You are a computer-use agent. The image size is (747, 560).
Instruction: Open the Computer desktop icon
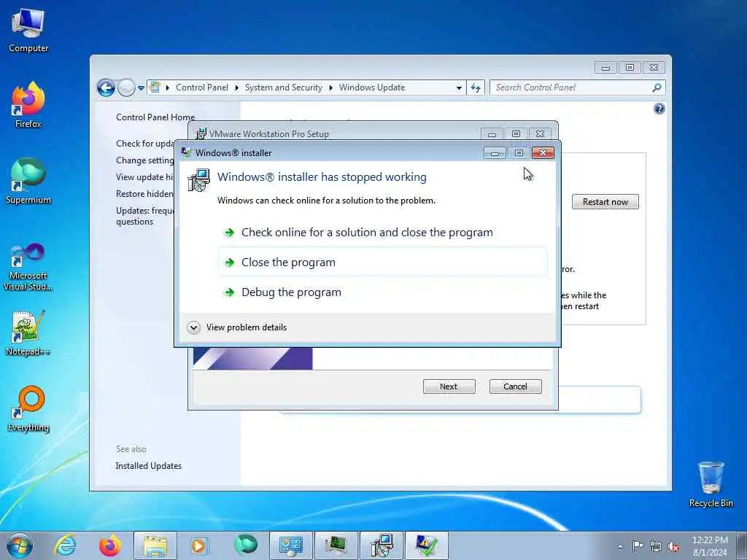coord(28,31)
